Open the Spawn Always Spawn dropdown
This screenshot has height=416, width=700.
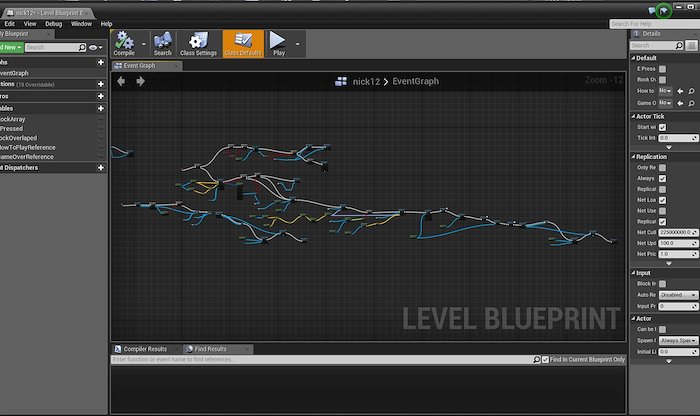click(678, 340)
